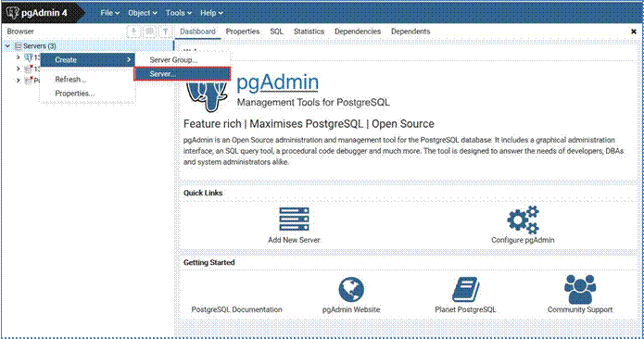Click the Add New Server icon

[294, 220]
